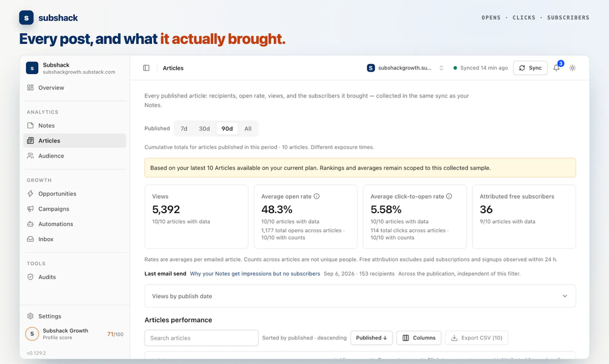Image resolution: width=609 pixels, height=364 pixels.
Task: Click the Subshack workspace avatar in sidebar
Action: click(32, 68)
